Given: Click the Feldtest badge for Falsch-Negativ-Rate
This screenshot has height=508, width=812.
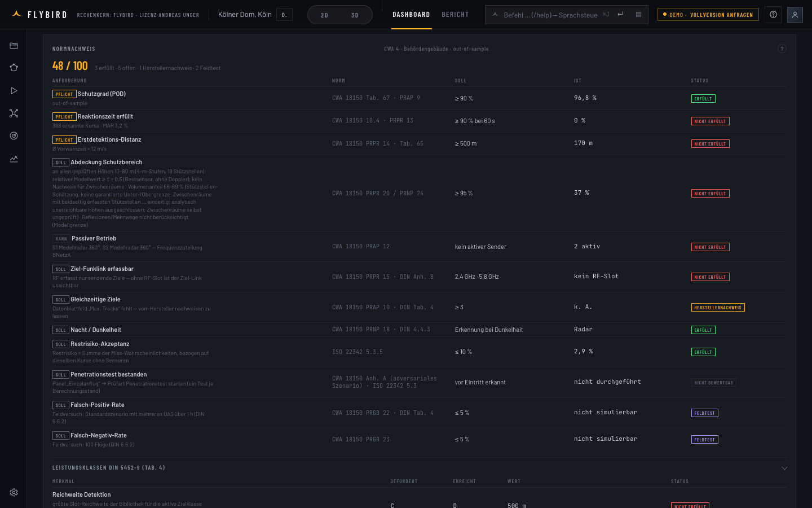Looking at the screenshot, I should (x=704, y=440).
